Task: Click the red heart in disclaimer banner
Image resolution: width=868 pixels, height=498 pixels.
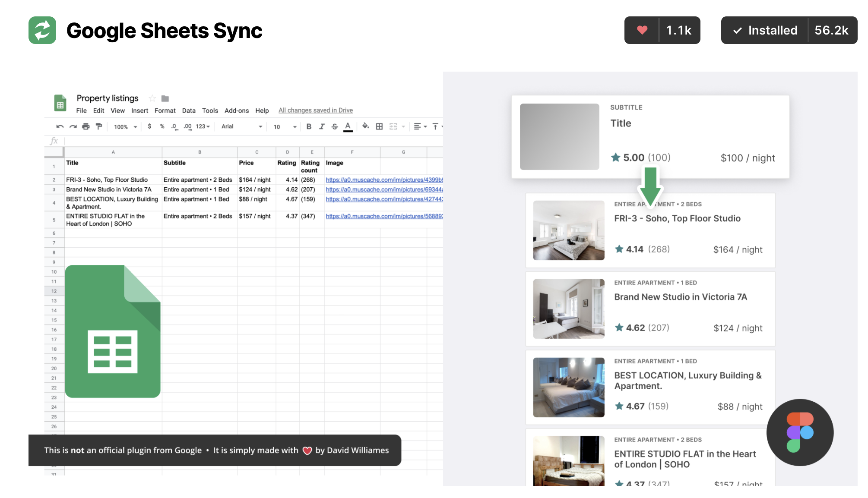Action: [307, 451]
